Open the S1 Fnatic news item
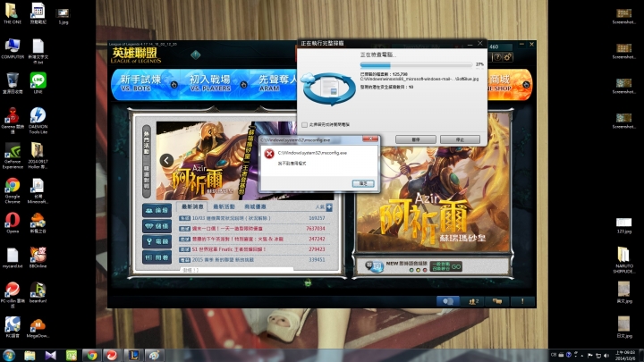644x362 pixels. pos(252,249)
